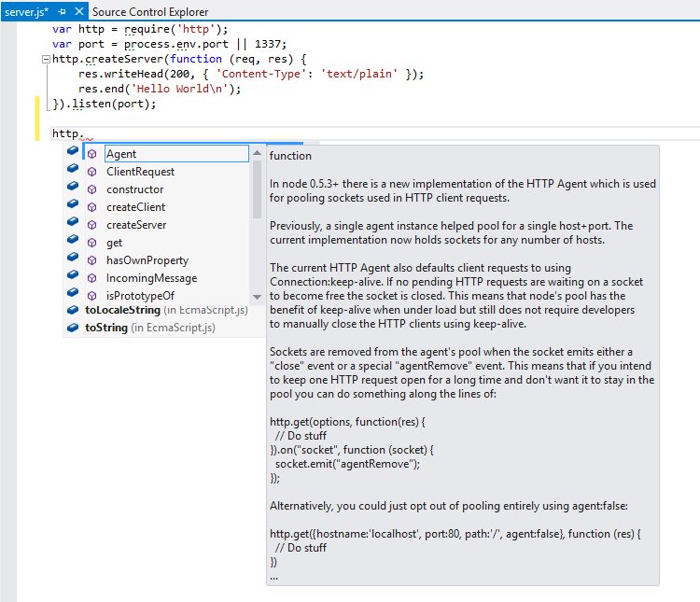
Task: Click the cube icon beside createServer
Action: pos(91,225)
